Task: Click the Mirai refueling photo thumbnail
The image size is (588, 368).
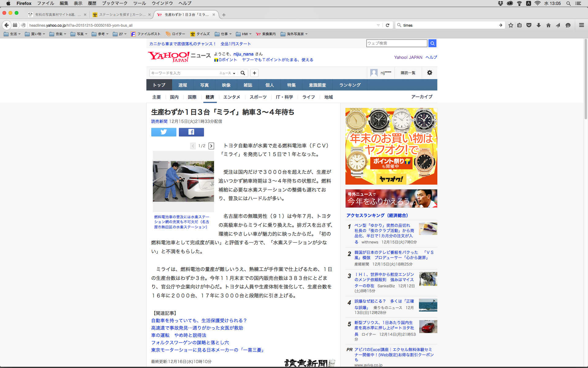Action: pos(183,181)
